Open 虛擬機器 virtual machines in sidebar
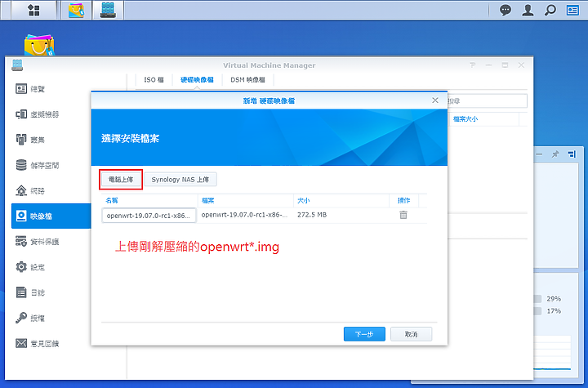The image size is (588, 388). 51,114
